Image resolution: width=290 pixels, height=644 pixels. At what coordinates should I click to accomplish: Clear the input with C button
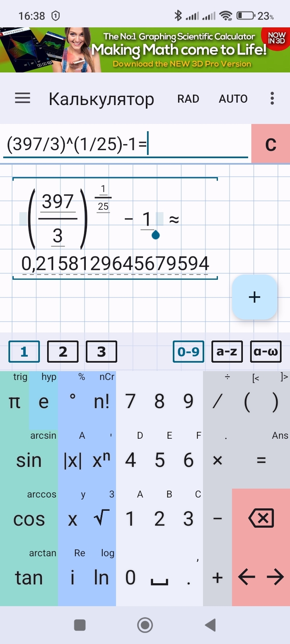point(271,145)
